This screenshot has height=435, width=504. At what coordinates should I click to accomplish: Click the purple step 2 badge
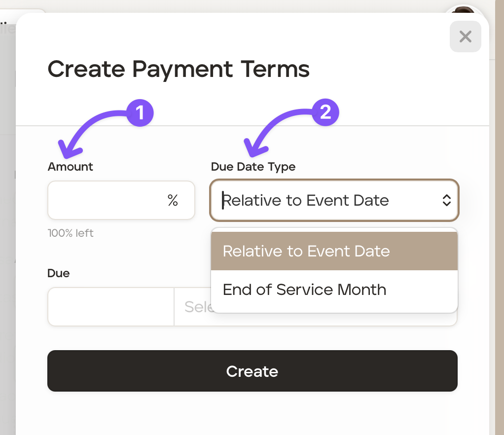325,113
